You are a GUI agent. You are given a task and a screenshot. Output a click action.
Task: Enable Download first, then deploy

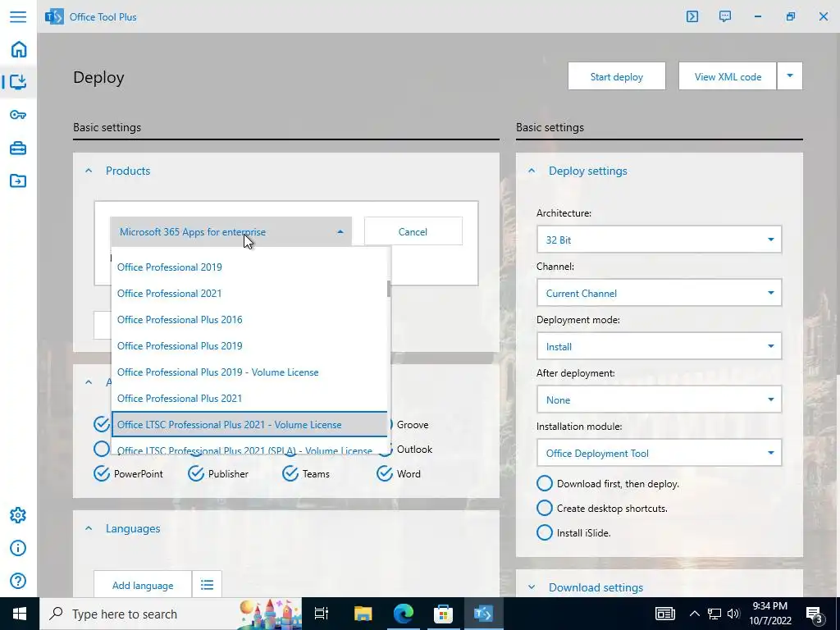pyautogui.click(x=545, y=483)
